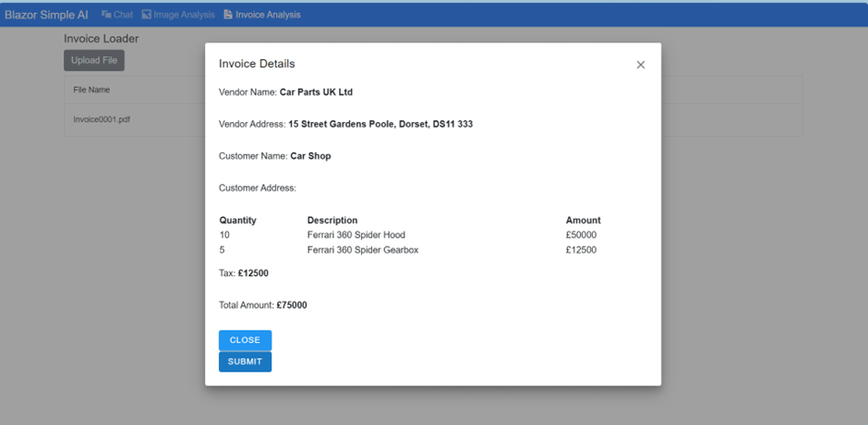Viewport: 868px width, 425px height.
Task: Click the Invoice Details dialog title
Action: click(x=257, y=64)
